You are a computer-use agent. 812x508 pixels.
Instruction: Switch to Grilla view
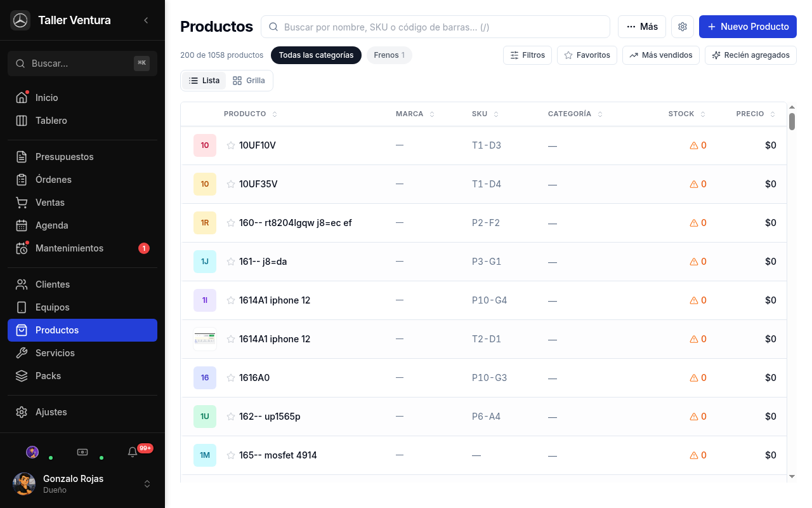249,81
